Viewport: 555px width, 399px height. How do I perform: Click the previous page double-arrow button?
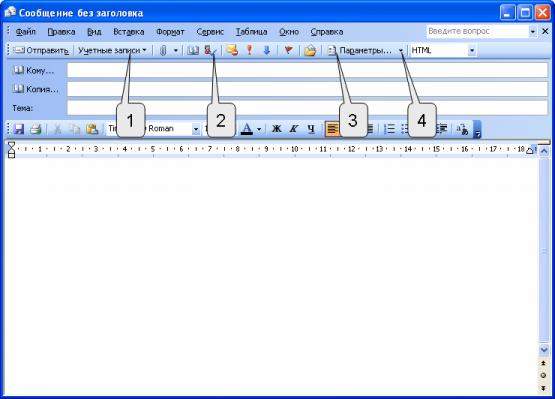coord(544,364)
